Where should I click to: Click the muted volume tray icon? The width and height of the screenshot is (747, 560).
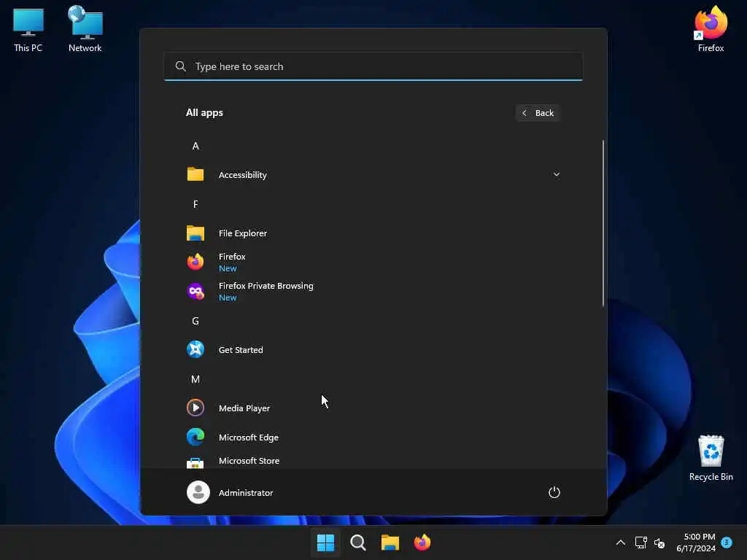(659, 542)
